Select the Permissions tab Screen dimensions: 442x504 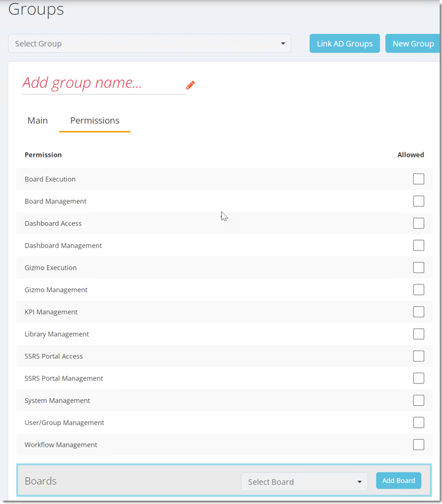(95, 121)
